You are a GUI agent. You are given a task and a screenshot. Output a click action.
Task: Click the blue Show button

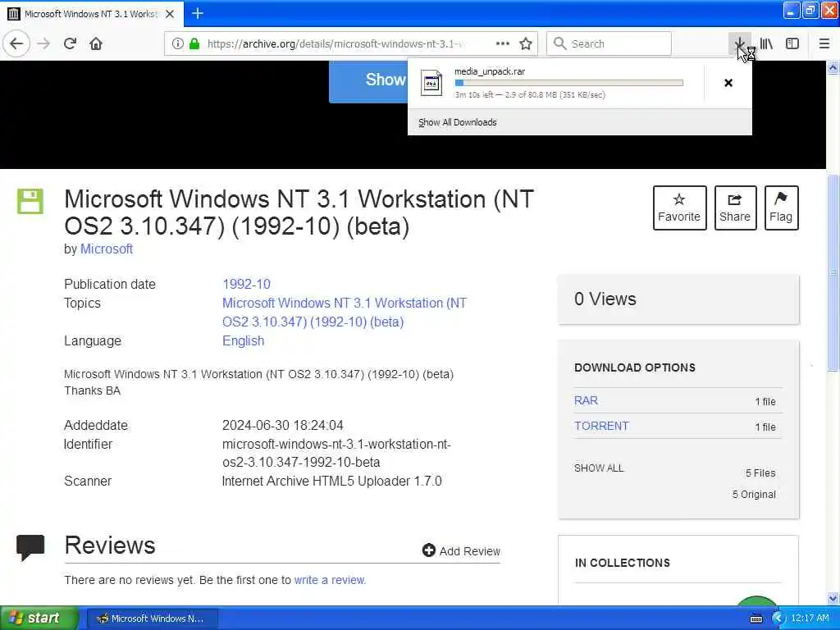click(368, 81)
